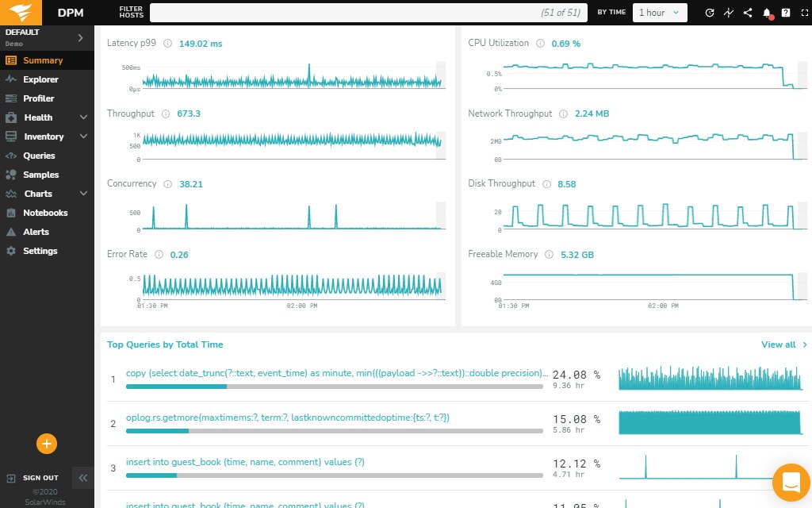Screen dimensions: 812x508
Task: Collapse the sidebar with double-chevron icon
Action: 83,478
